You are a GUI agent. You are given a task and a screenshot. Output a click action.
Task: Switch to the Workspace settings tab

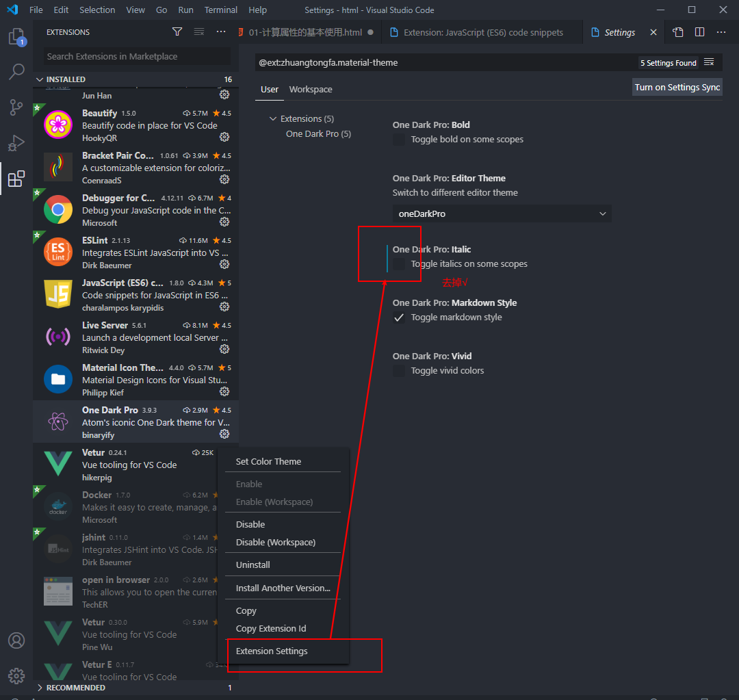tap(311, 89)
